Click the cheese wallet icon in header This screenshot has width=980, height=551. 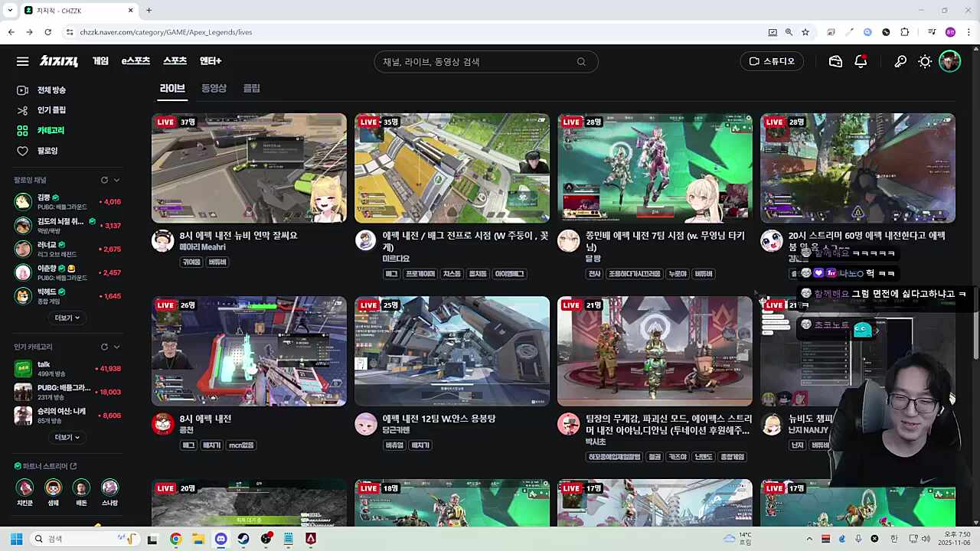click(x=835, y=61)
